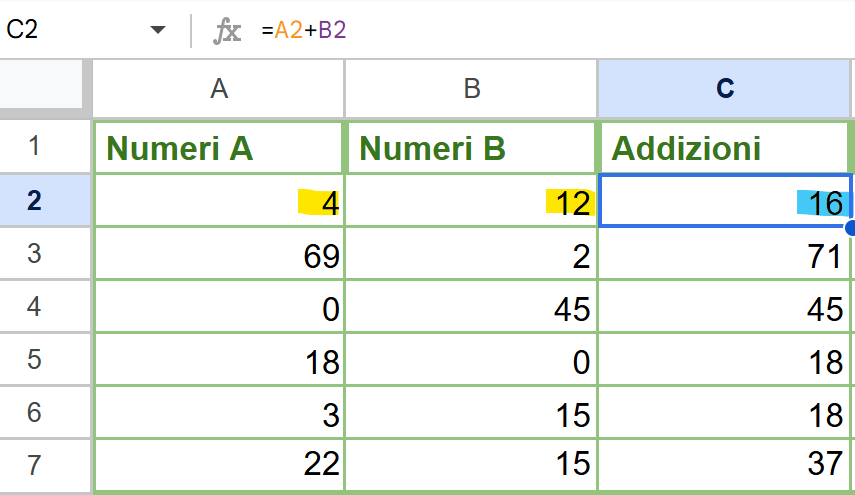Image resolution: width=855 pixels, height=495 pixels.
Task: Select the yellow-highlighted cell with 4
Action: pyautogui.click(x=219, y=202)
